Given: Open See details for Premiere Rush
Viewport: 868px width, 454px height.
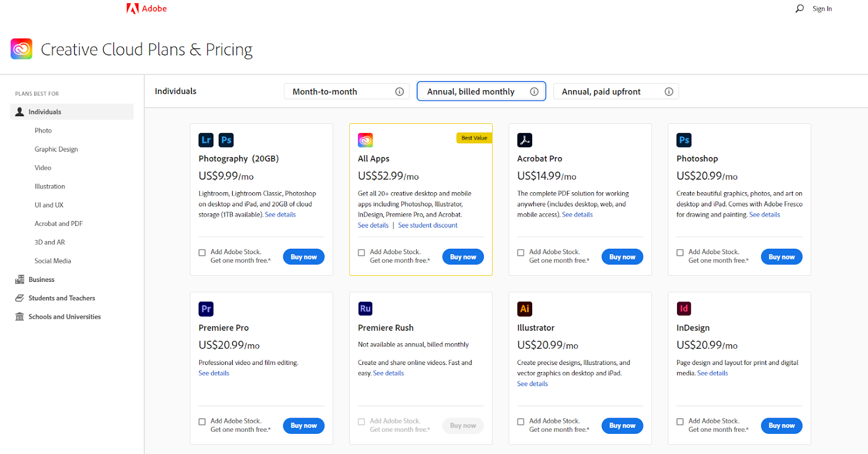Looking at the screenshot, I should [388, 373].
